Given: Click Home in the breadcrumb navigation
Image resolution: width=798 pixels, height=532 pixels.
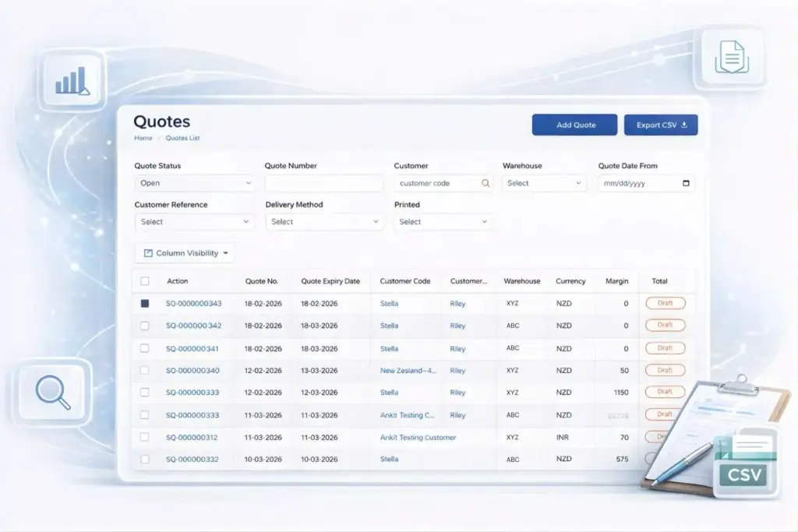Looking at the screenshot, I should [143, 138].
